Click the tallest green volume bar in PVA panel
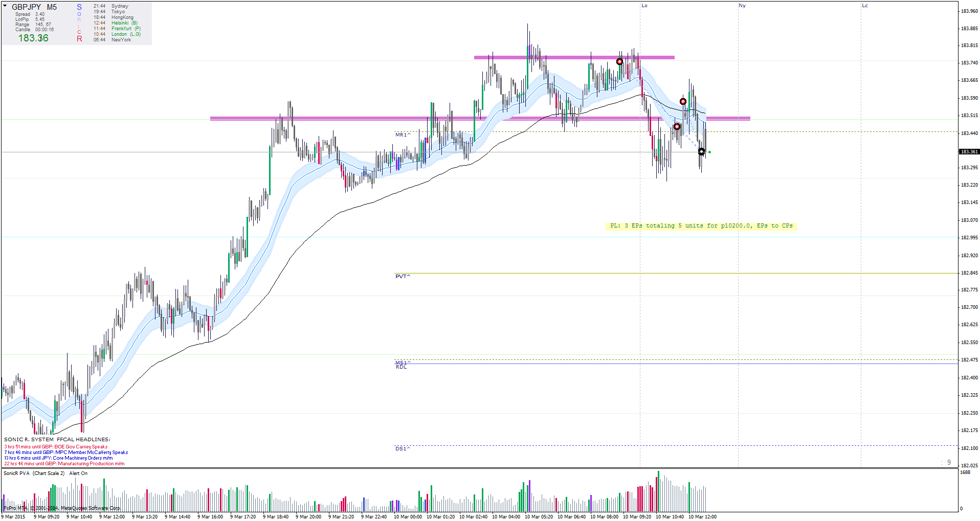The image size is (980, 521). coord(658,491)
